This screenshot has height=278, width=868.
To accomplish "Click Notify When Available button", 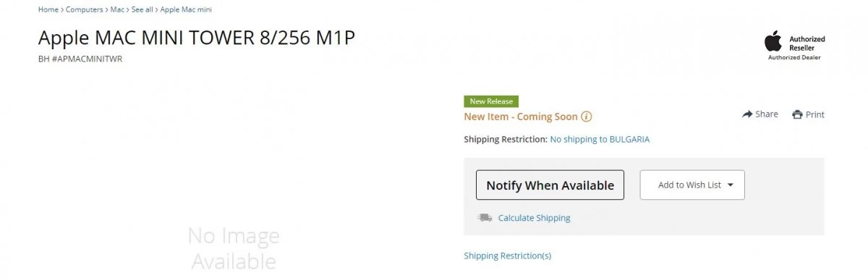I will pyautogui.click(x=550, y=185).
